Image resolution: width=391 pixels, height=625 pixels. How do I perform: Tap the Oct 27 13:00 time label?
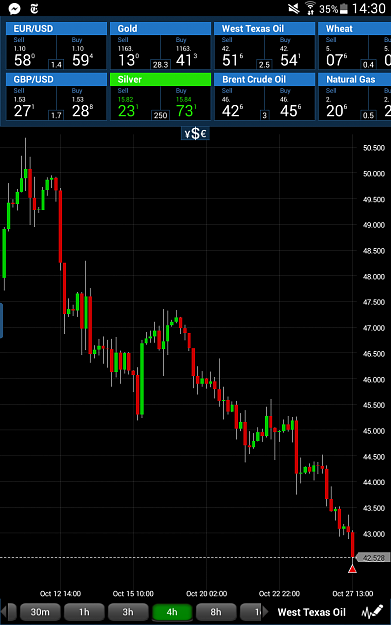point(353,594)
